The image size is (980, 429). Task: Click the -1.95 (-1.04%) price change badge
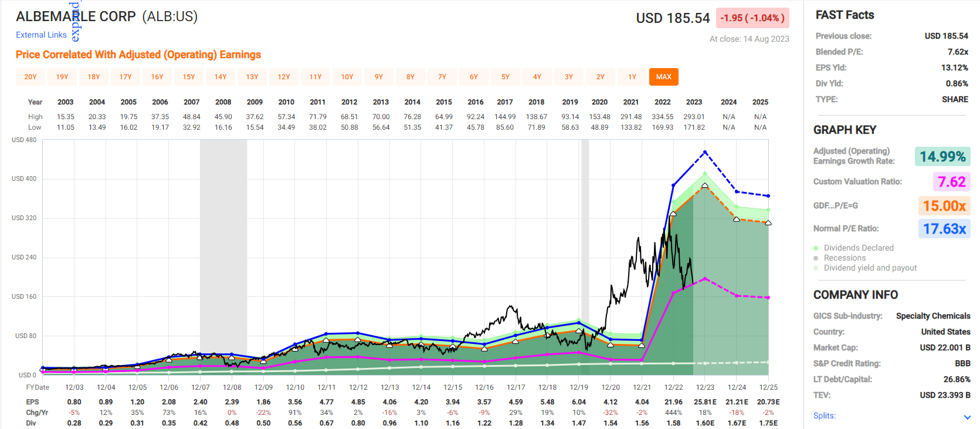[752, 18]
